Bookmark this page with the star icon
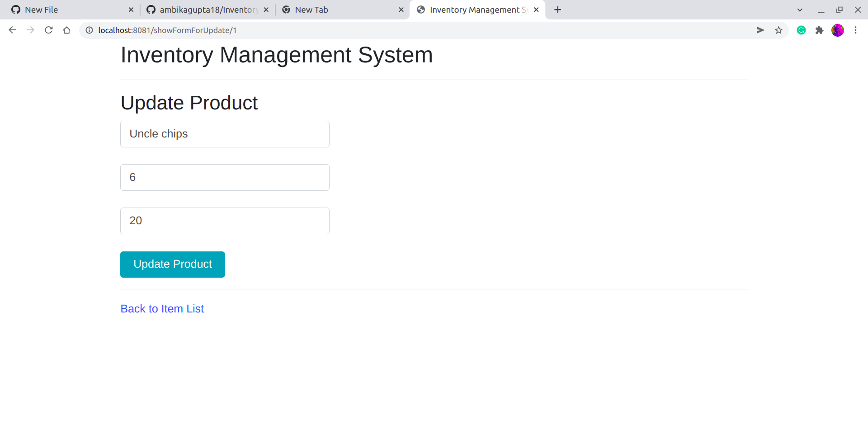 (x=778, y=30)
